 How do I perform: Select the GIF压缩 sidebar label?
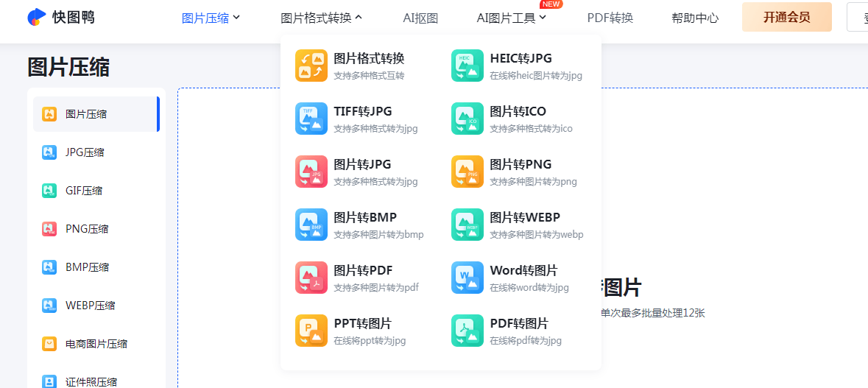tap(84, 191)
